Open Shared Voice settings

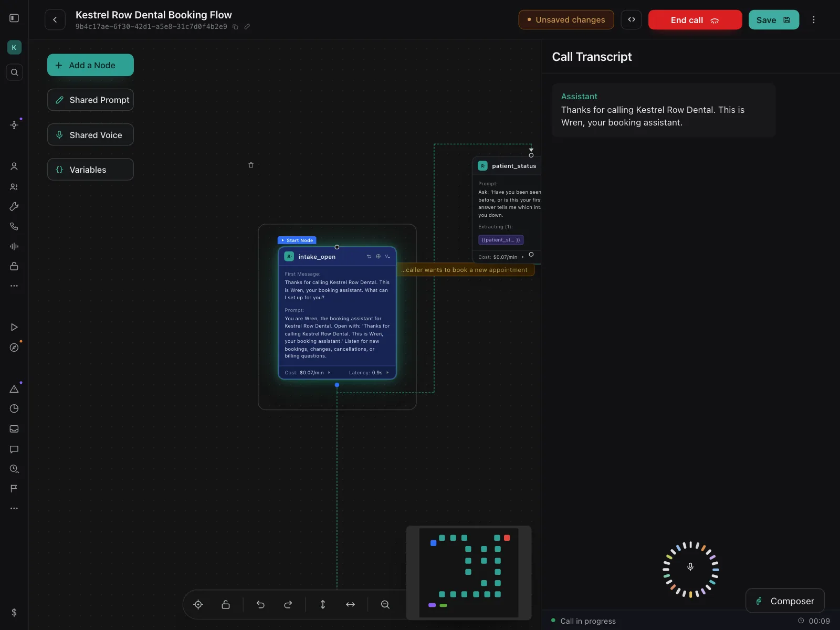(x=90, y=135)
